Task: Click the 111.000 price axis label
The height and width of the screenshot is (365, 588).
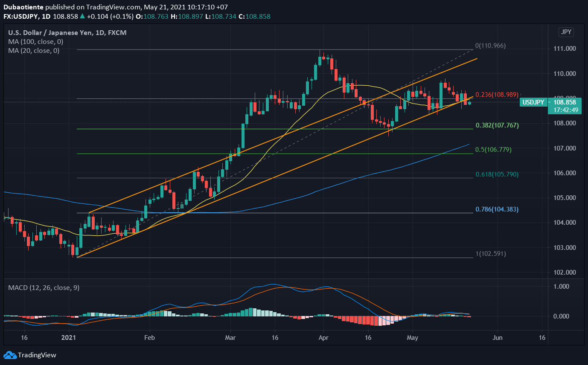Action: (x=564, y=49)
